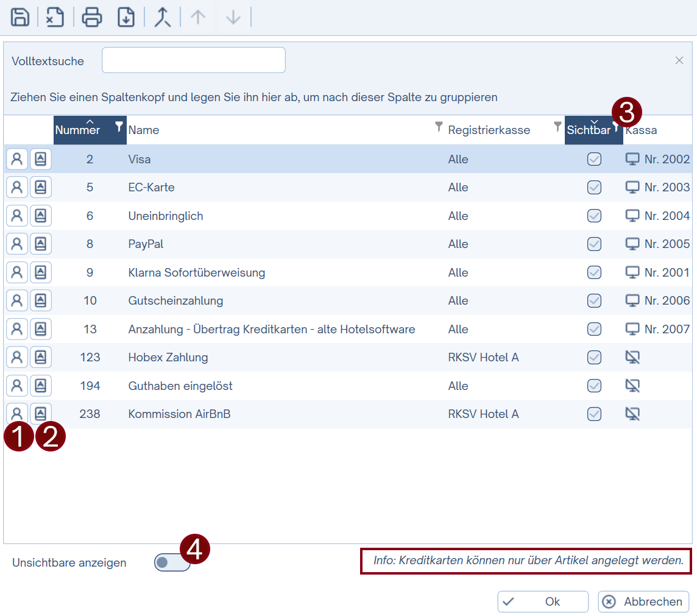Open the filter on Name column
Screen dimensions: 697x616
coord(438,127)
